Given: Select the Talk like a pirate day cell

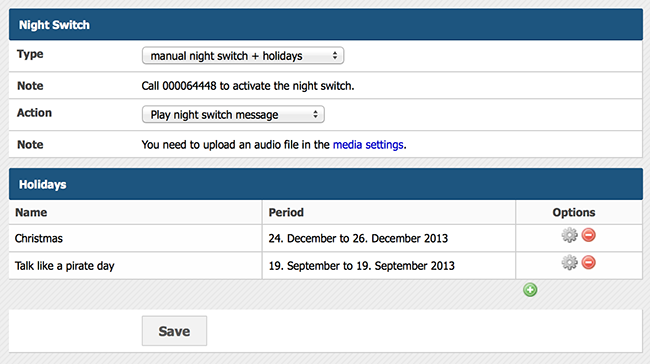Looking at the screenshot, I should (135, 266).
